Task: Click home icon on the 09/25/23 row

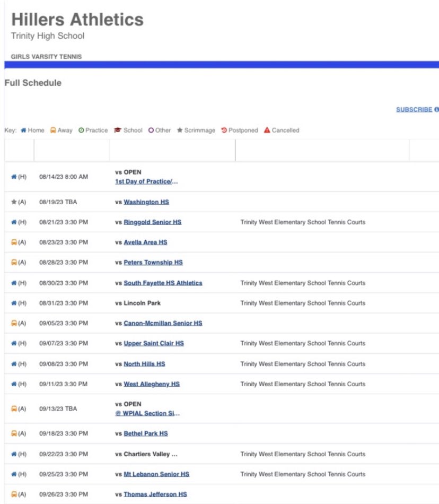Action: coord(14,474)
